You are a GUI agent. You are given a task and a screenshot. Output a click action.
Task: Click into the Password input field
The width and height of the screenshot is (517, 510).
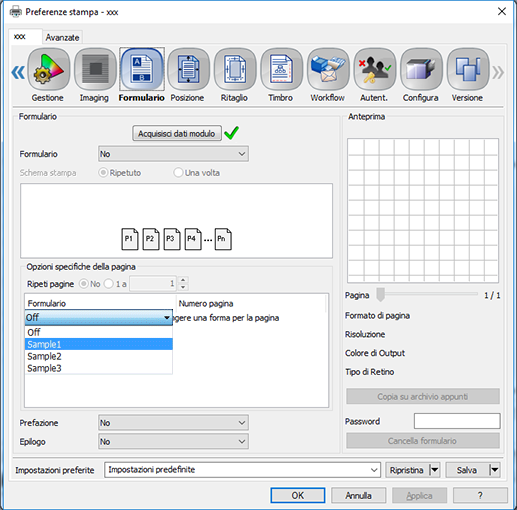tap(457, 421)
